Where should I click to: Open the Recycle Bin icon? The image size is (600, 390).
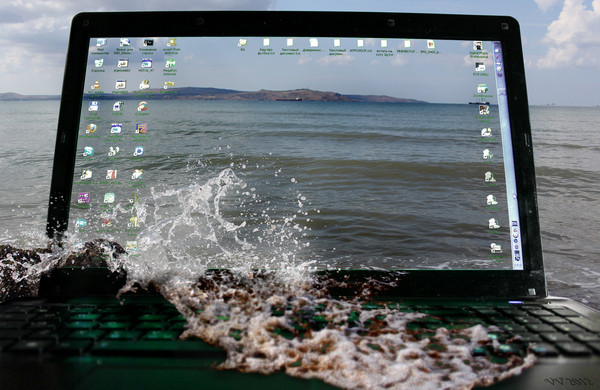(99, 64)
